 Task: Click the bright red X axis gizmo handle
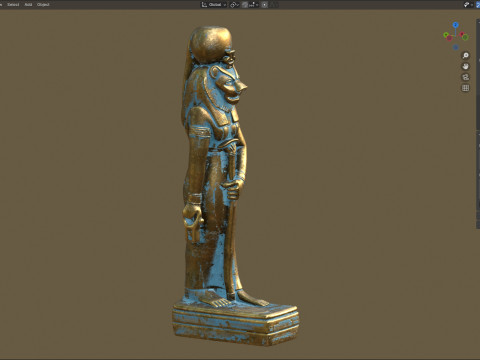click(462, 34)
